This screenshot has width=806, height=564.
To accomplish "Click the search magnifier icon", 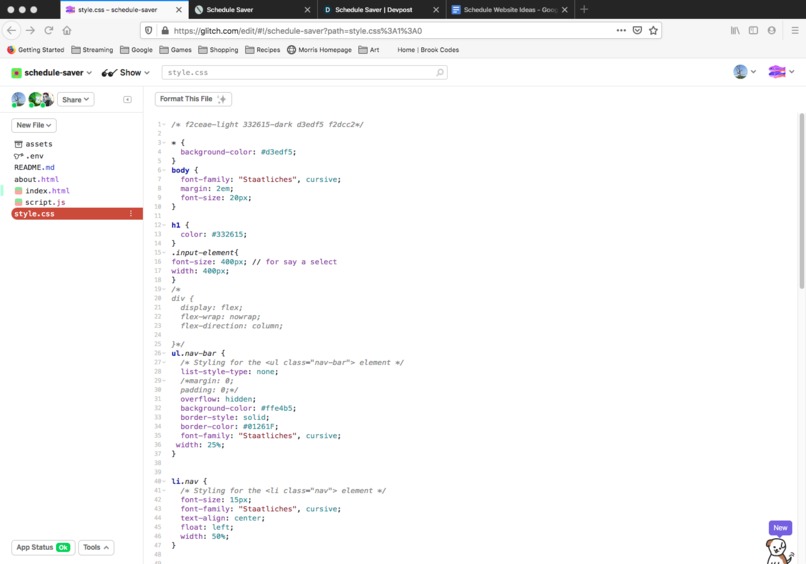I will (x=439, y=72).
